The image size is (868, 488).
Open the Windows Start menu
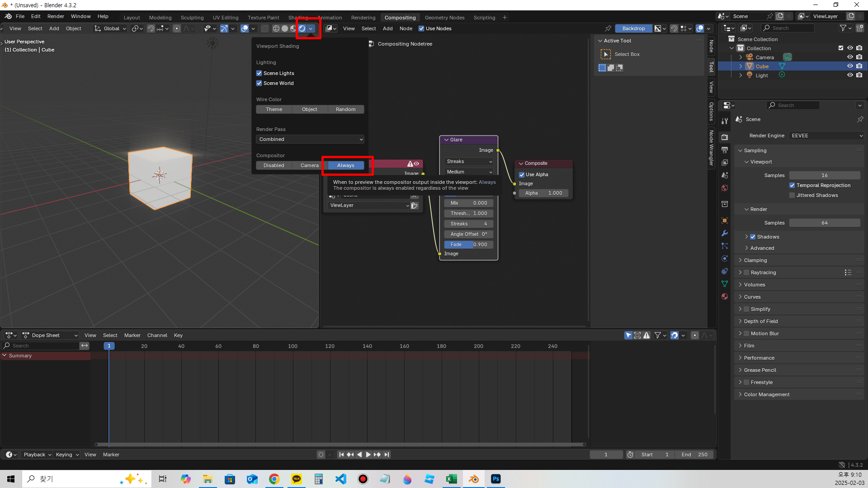tap(11, 479)
